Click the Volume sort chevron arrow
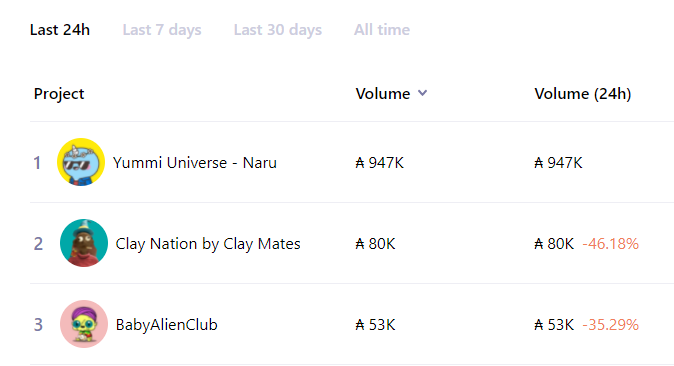Screen dimensions: 674x366 click(423, 93)
